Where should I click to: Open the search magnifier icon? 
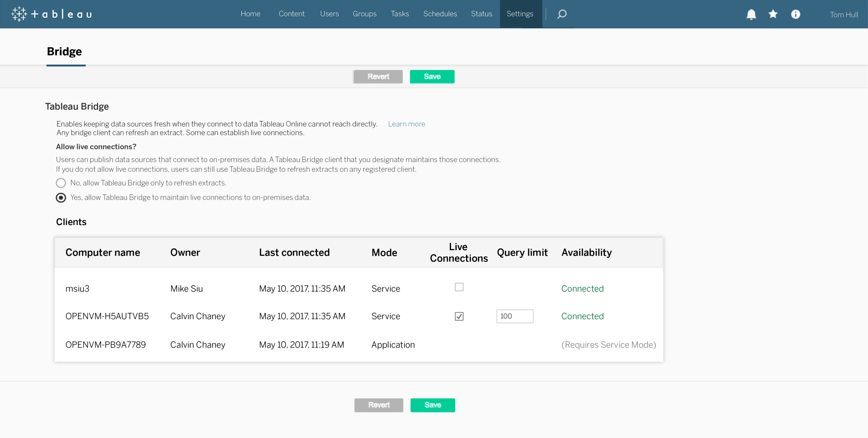click(562, 14)
